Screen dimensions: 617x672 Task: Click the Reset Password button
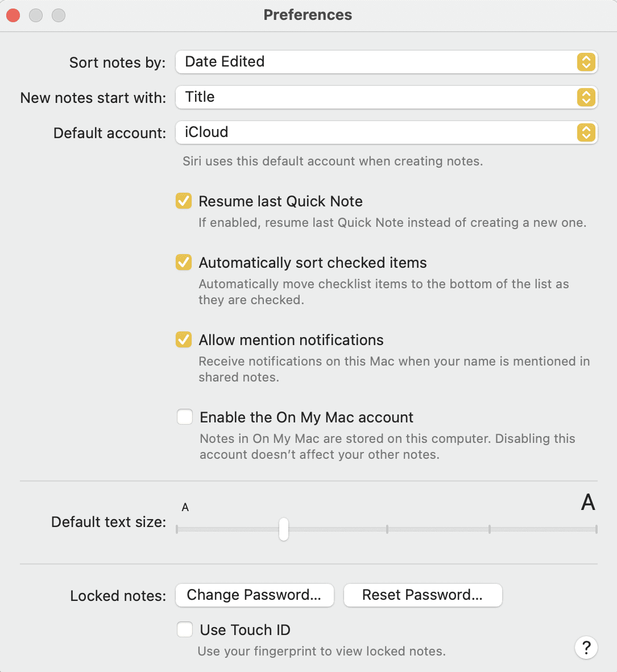point(423,595)
